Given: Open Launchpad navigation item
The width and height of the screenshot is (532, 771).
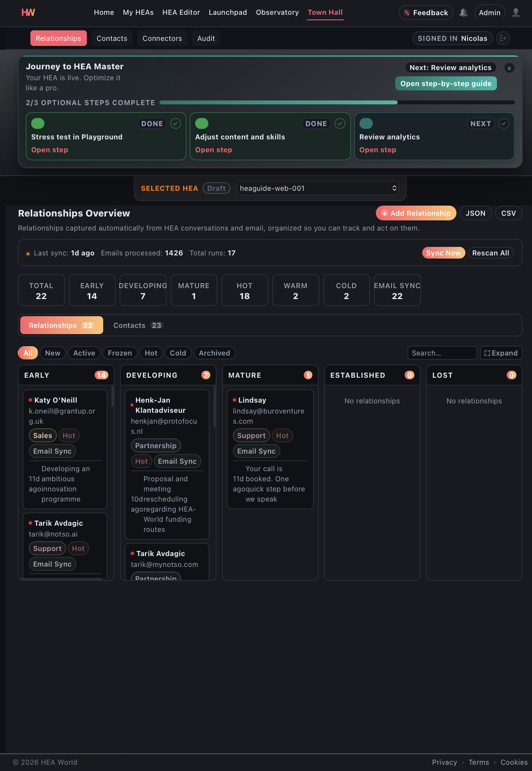Looking at the screenshot, I should [x=228, y=12].
